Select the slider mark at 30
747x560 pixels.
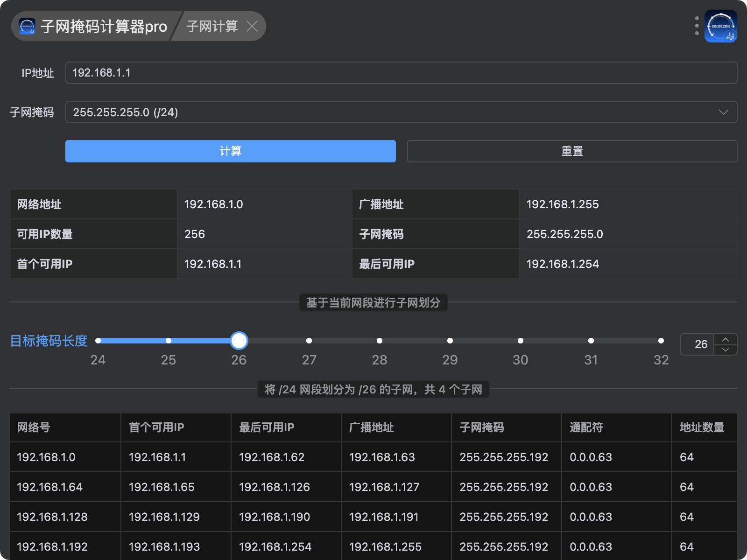[520, 341]
